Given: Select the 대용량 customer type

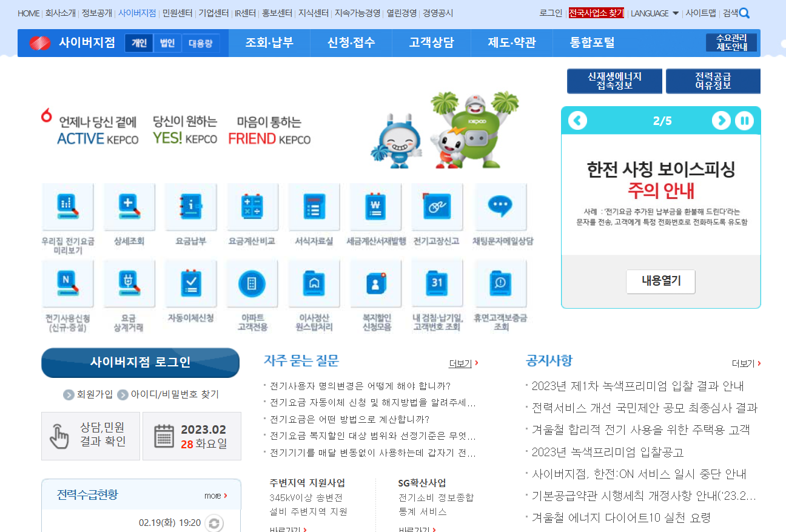Looking at the screenshot, I should pyautogui.click(x=201, y=43).
